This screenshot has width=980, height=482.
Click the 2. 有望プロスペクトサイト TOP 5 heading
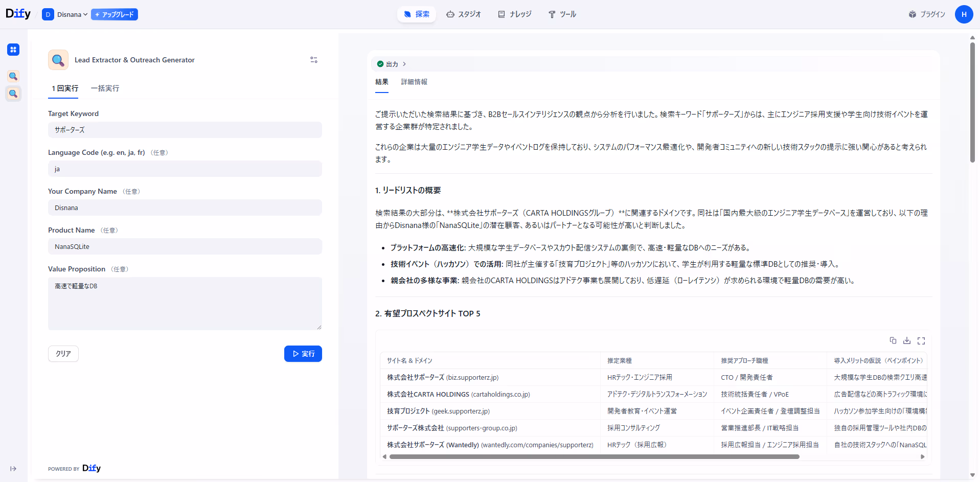pos(428,313)
